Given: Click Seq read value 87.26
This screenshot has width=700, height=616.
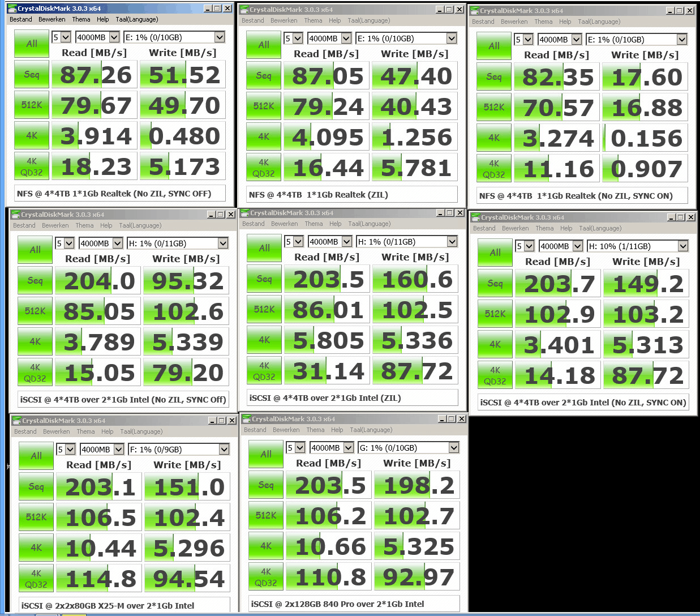Looking at the screenshot, I should 95,75.
